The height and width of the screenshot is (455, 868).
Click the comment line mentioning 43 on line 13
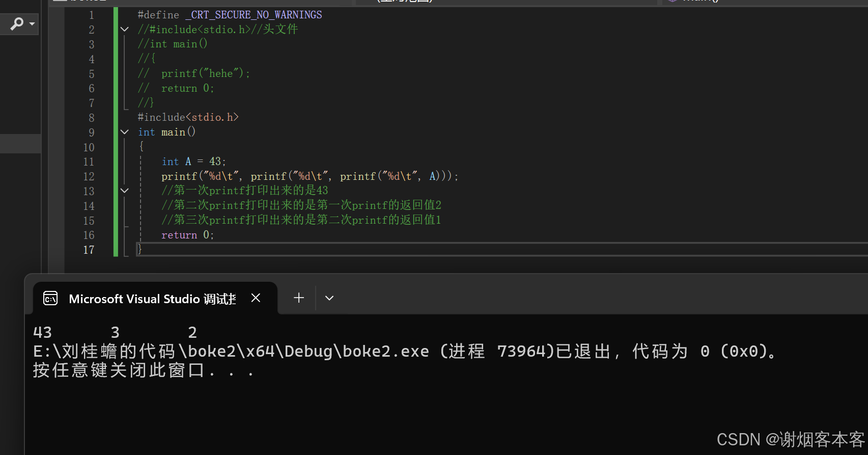pos(245,191)
